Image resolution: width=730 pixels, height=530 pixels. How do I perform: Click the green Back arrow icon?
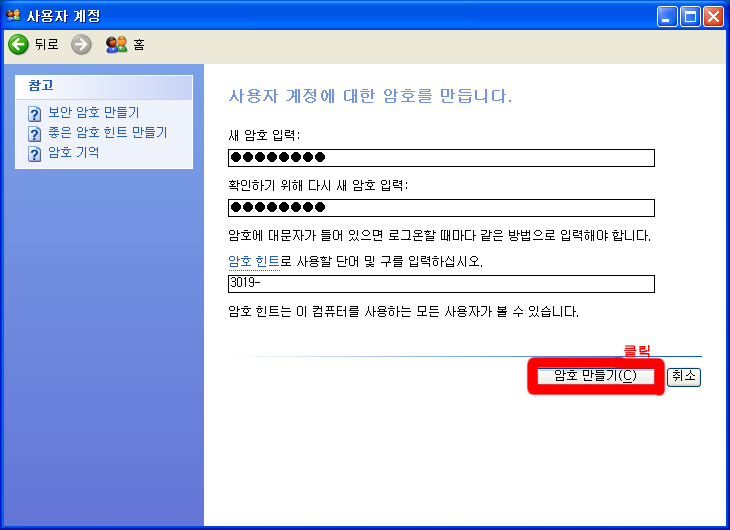[x=18, y=44]
